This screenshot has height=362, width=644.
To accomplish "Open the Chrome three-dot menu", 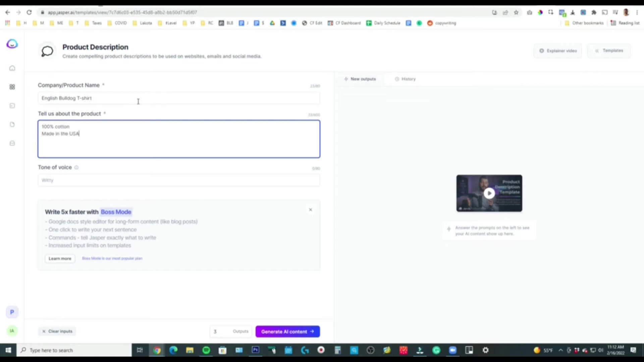I will pyautogui.click(x=637, y=12).
